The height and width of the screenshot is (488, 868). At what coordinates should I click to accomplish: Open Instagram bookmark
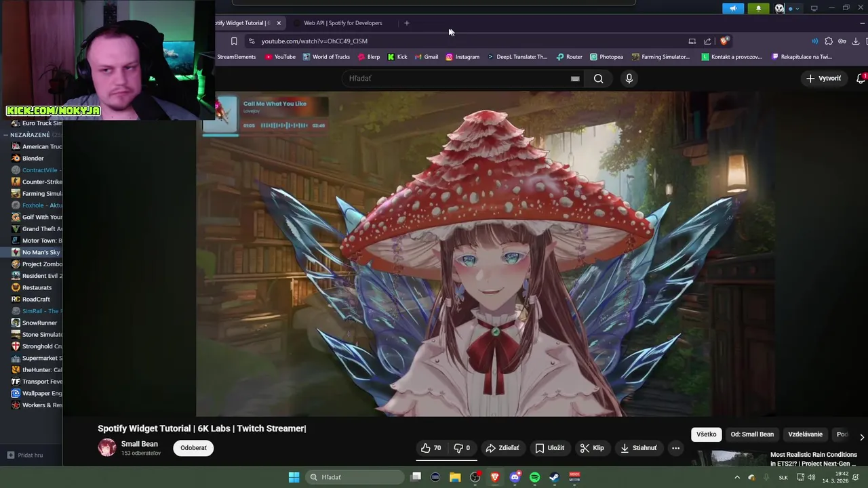tap(462, 57)
